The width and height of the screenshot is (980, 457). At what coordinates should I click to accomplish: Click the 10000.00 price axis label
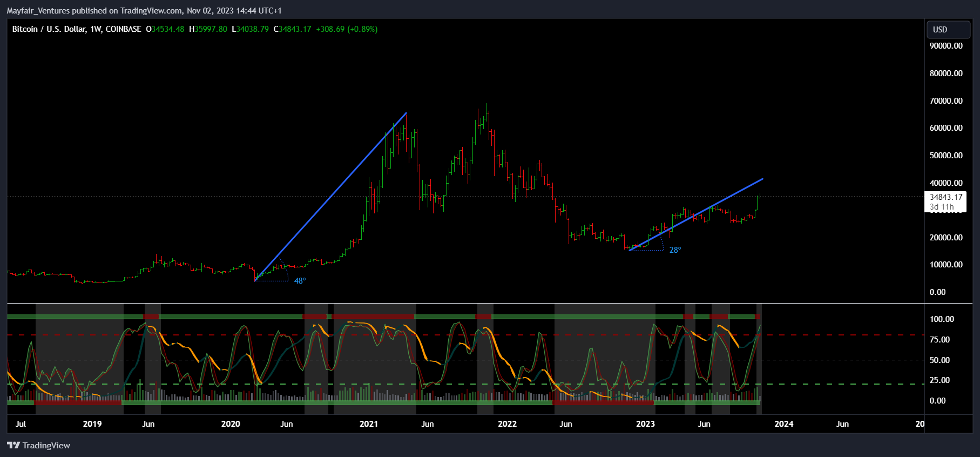[x=946, y=265]
